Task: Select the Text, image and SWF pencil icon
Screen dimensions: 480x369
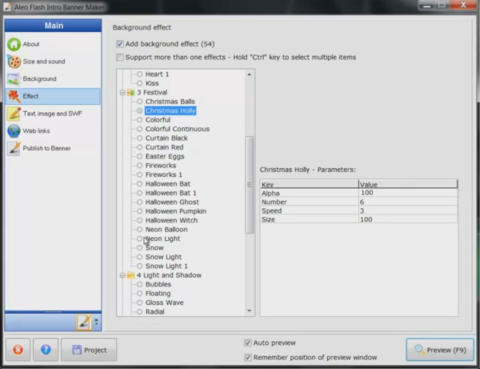Action: 14,114
